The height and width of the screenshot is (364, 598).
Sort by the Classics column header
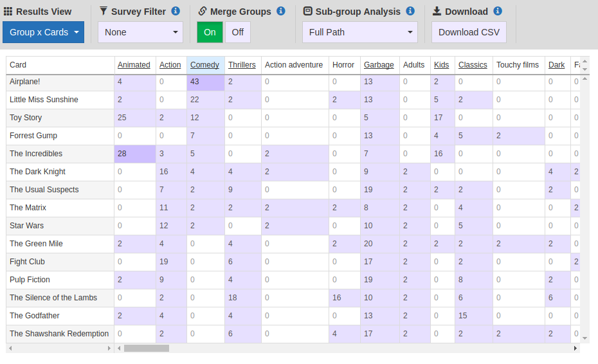pyautogui.click(x=473, y=65)
